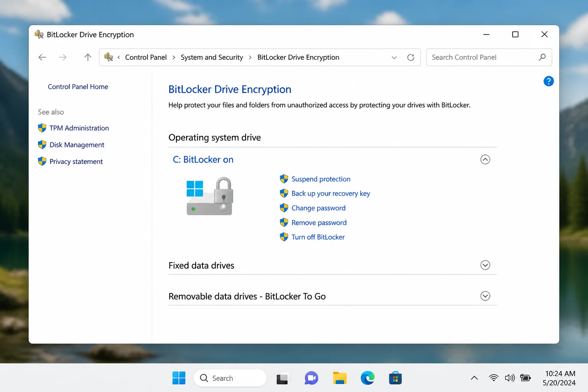The width and height of the screenshot is (588, 392).
Task: Collapse the C: BitLocker on section
Action: tap(485, 160)
